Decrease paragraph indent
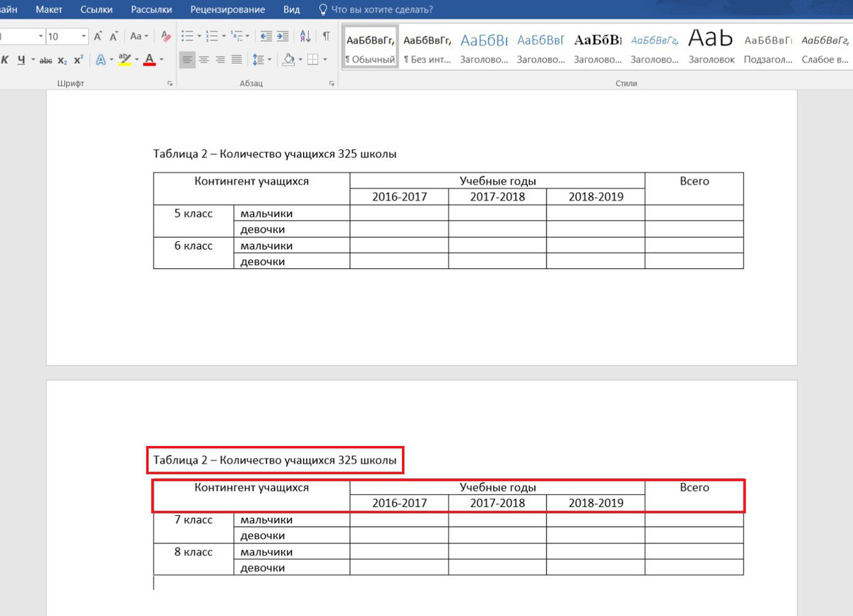 click(266, 36)
